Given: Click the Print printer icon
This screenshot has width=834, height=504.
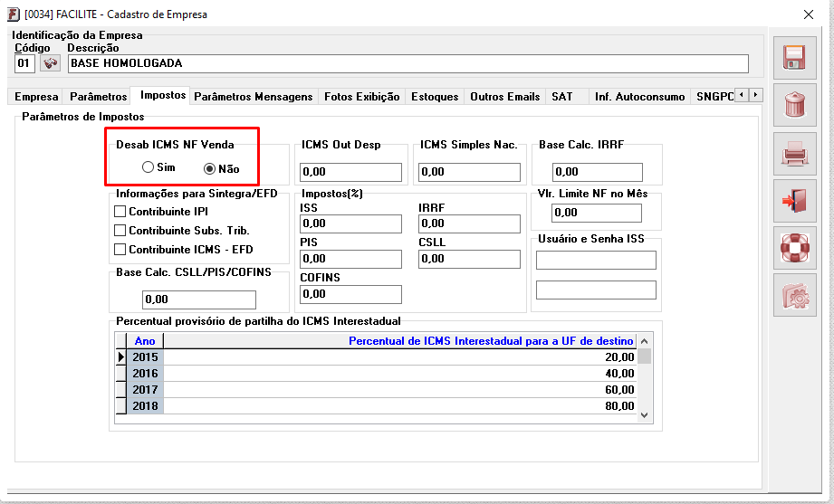Looking at the screenshot, I should pyautogui.click(x=795, y=154).
